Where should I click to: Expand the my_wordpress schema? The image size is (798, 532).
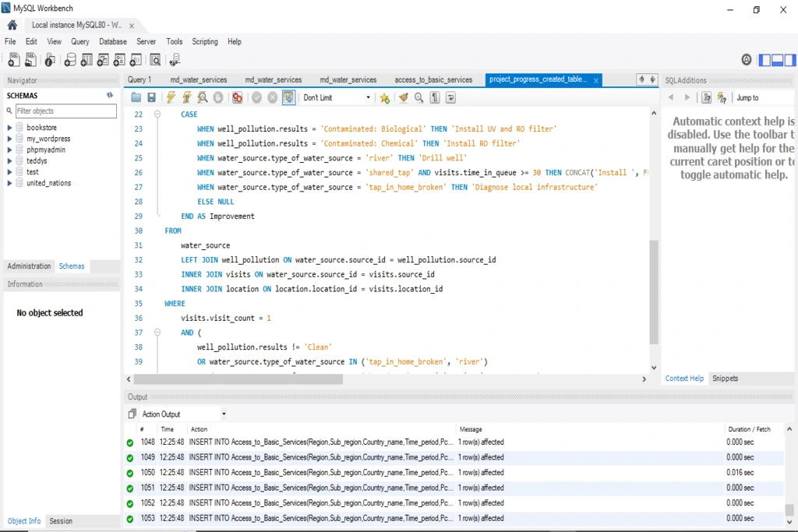(x=9, y=139)
